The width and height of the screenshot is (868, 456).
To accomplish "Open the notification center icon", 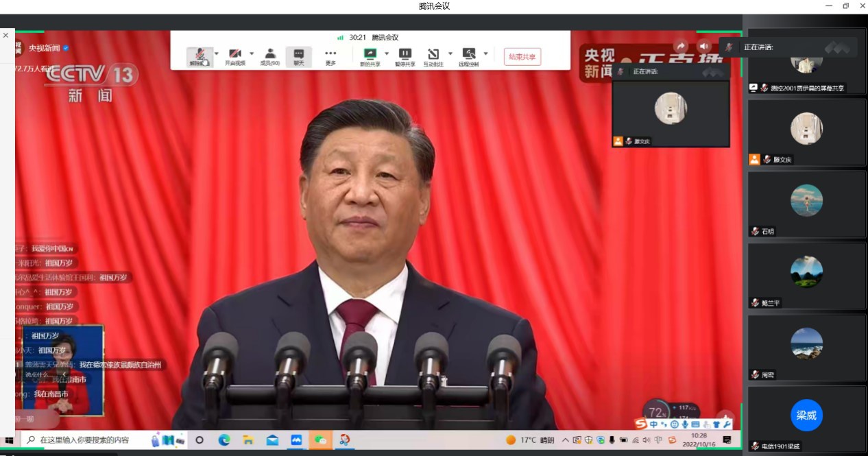I will (727, 440).
